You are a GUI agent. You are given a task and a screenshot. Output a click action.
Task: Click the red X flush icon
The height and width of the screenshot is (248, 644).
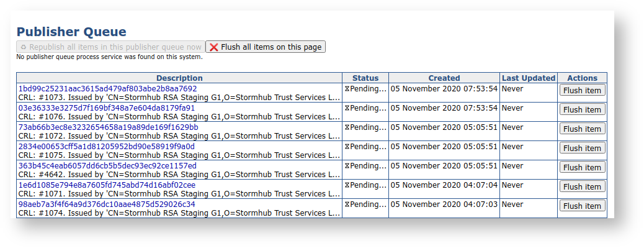click(x=213, y=47)
